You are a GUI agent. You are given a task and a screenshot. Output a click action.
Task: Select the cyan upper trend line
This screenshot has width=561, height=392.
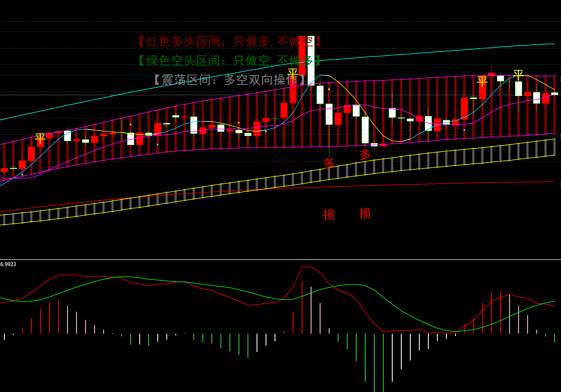[423, 53]
